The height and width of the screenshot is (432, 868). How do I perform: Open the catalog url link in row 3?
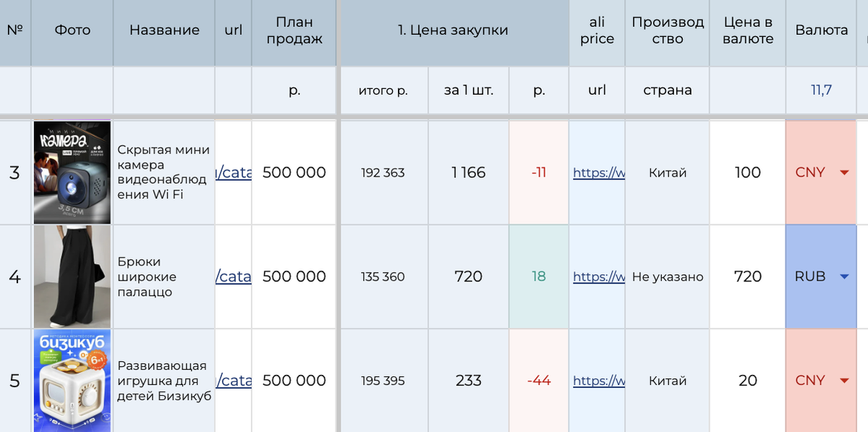(x=234, y=172)
